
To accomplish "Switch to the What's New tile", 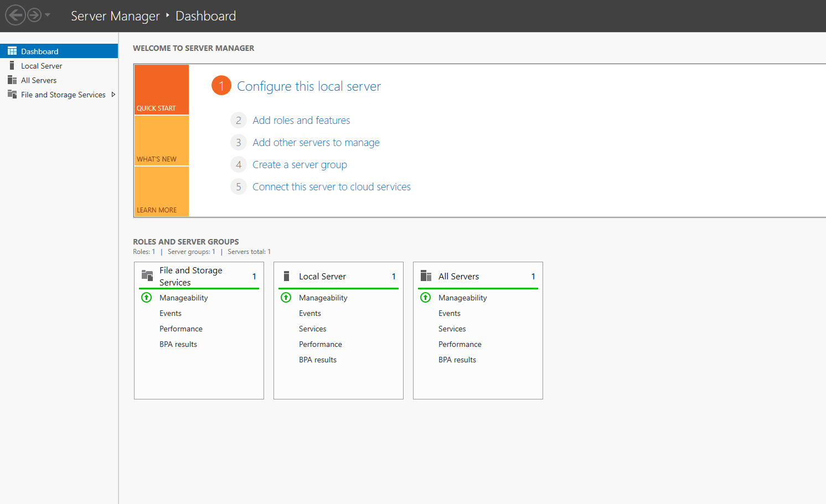I will [x=162, y=141].
